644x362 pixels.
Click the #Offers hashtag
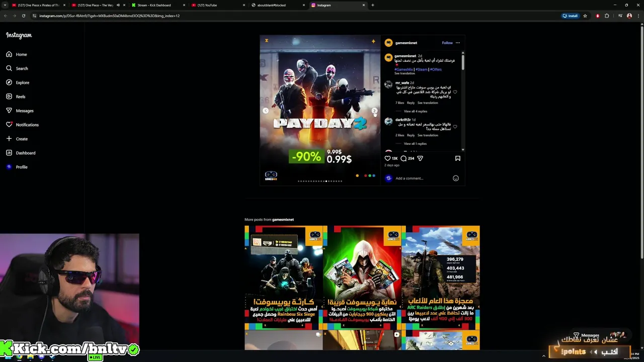(436, 69)
